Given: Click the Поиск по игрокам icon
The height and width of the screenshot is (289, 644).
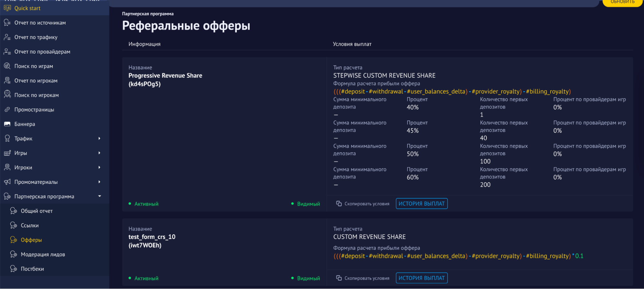Looking at the screenshot, I should tap(7, 95).
